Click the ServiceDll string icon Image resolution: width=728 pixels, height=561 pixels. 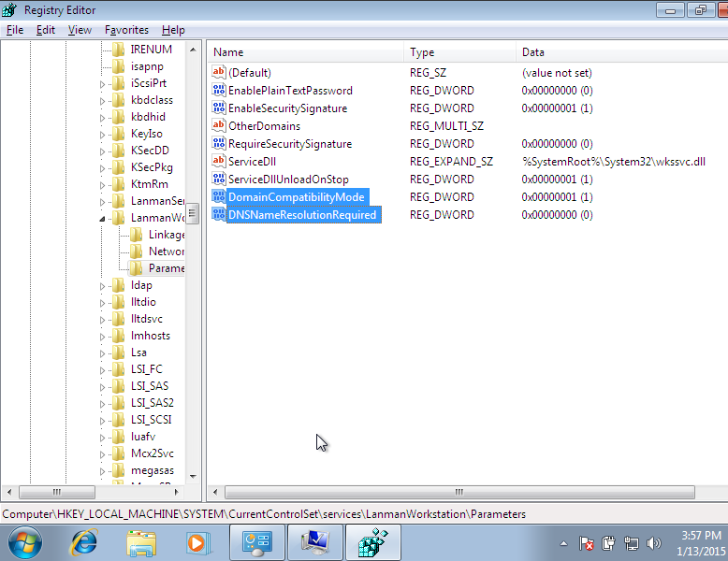219,161
